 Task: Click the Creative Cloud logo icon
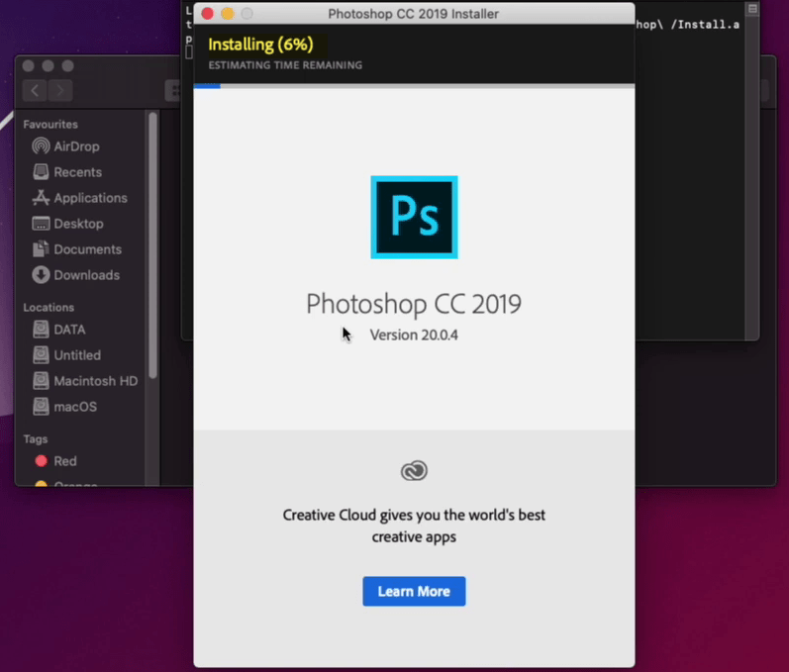(x=414, y=471)
